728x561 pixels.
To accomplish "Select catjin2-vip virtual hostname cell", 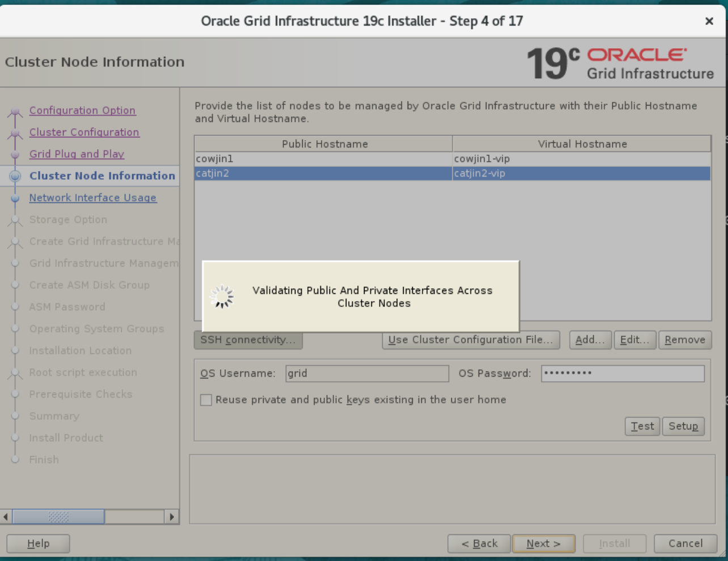I will point(582,174).
